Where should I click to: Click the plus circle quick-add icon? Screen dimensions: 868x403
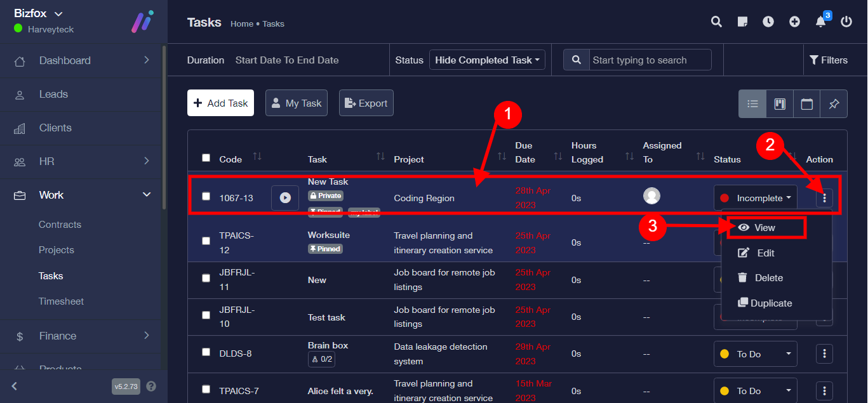[x=794, y=22]
